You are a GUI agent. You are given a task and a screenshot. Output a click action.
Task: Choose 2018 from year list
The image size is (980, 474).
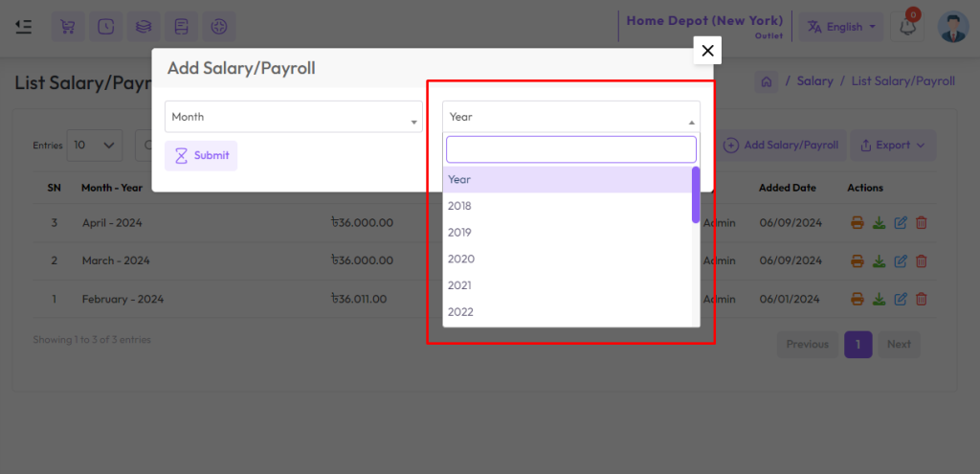coord(568,206)
